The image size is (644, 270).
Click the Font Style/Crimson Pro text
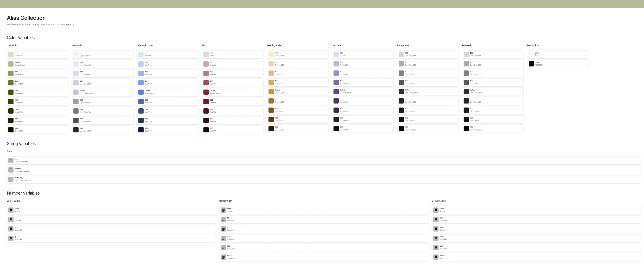tap(23, 181)
